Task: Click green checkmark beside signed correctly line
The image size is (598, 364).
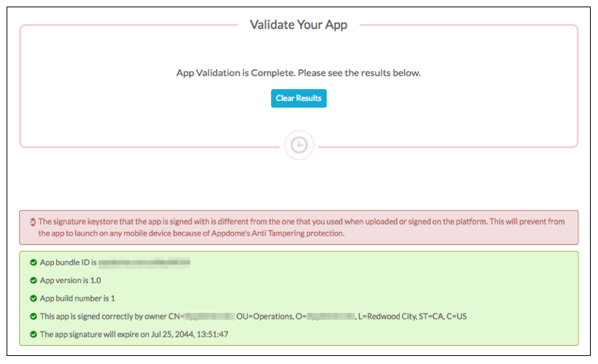Action: coord(33,317)
